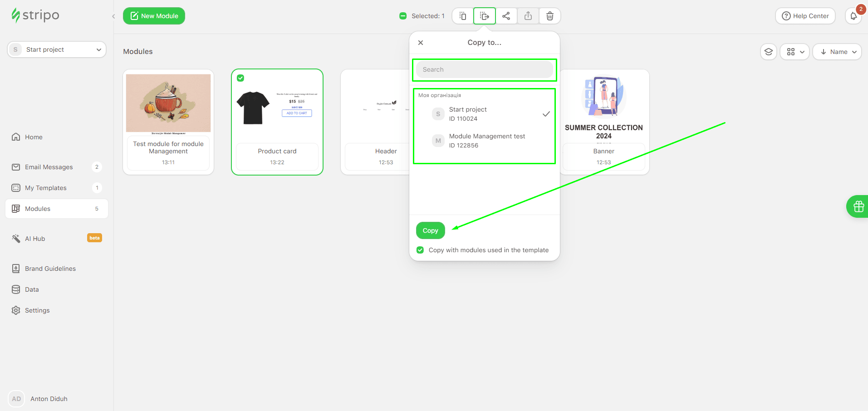The width and height of the screenshot is (868, 411).
Task: Open the notifications bell
Action: pos(853,16)
